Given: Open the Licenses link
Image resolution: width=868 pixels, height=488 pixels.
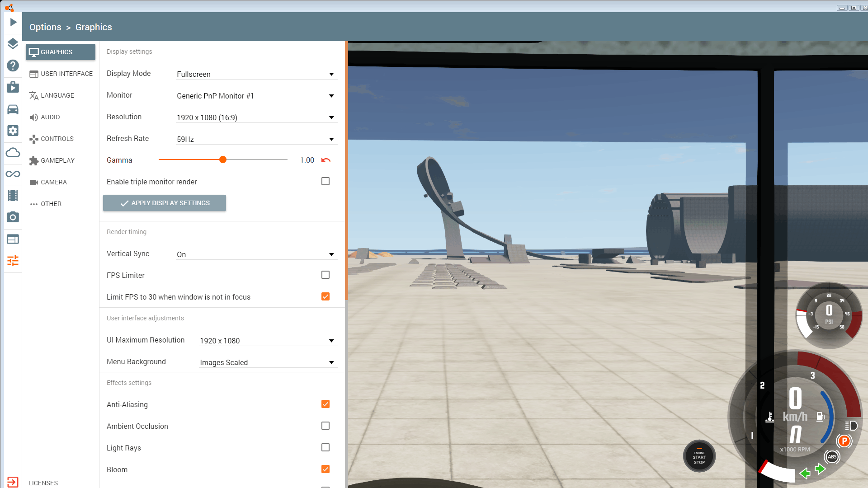Looking at the screenshot, I should click(x=43, y=483).
